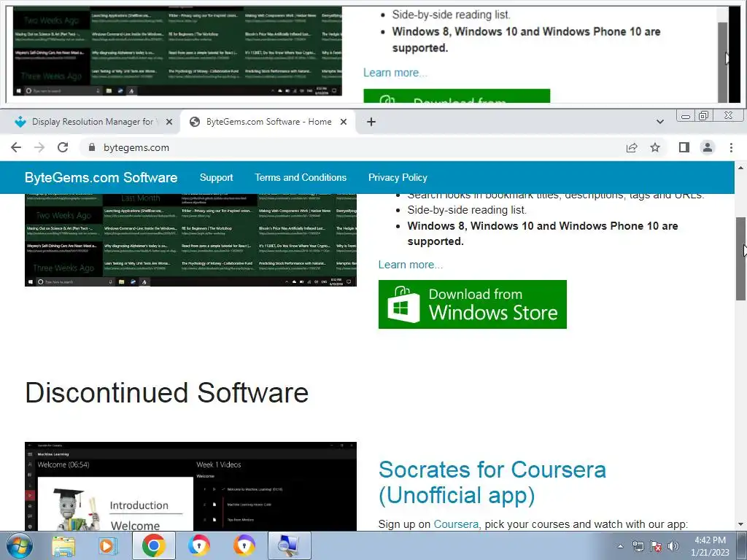Click the ByteGems.com Software site title
The image size is (747, 560).
(x=101, y=178)
